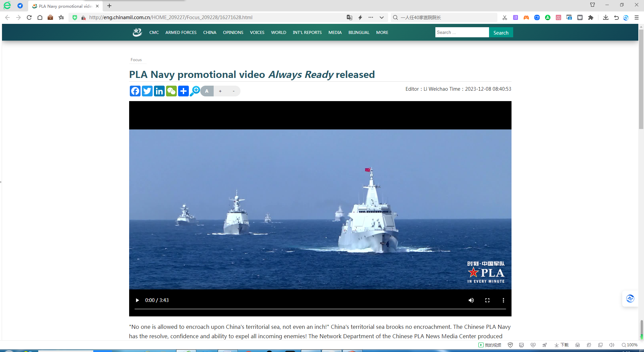Toggle video fullscreen mode
The width and height of the screenshot is (644, 352).
click(487, 300)
